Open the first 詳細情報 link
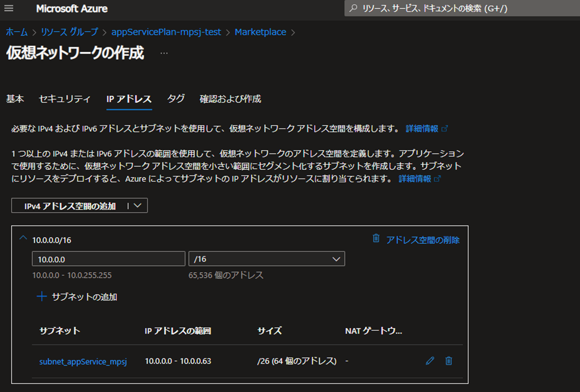The width and height of the screenshot is (580, 392). point(422,128)
